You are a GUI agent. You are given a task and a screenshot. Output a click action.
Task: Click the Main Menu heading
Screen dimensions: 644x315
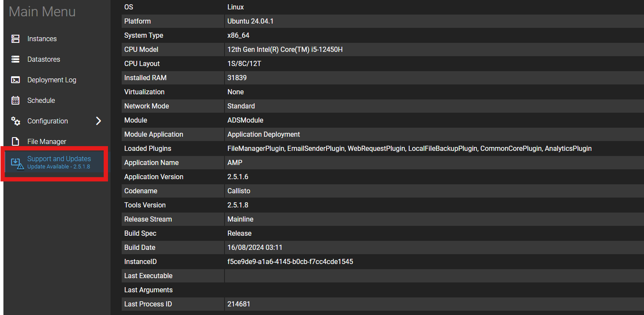coord(42,12)
